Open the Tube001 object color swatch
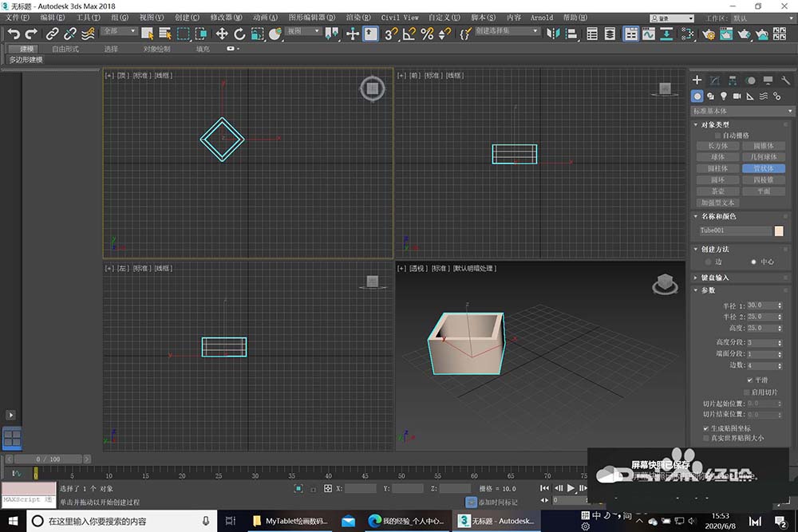Screen dimensions: 798x532 (779, 231)
